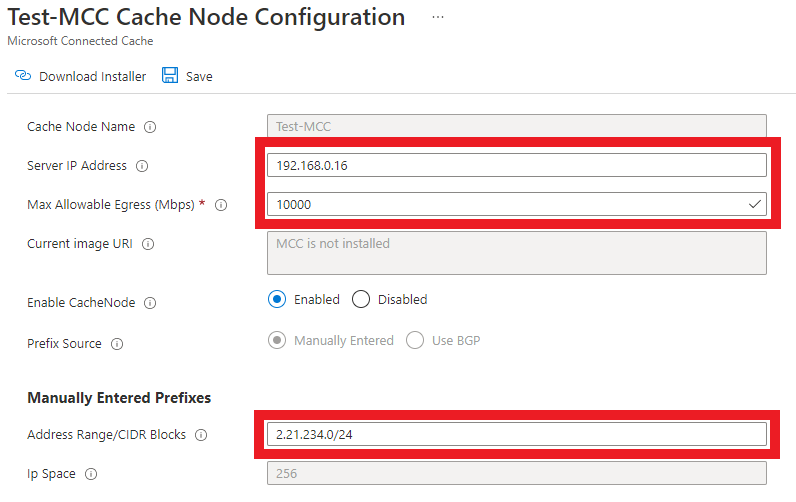Select the Manually Entered prefix source
Viewport: 796px width, 502px height.
[x=277, y=340]
